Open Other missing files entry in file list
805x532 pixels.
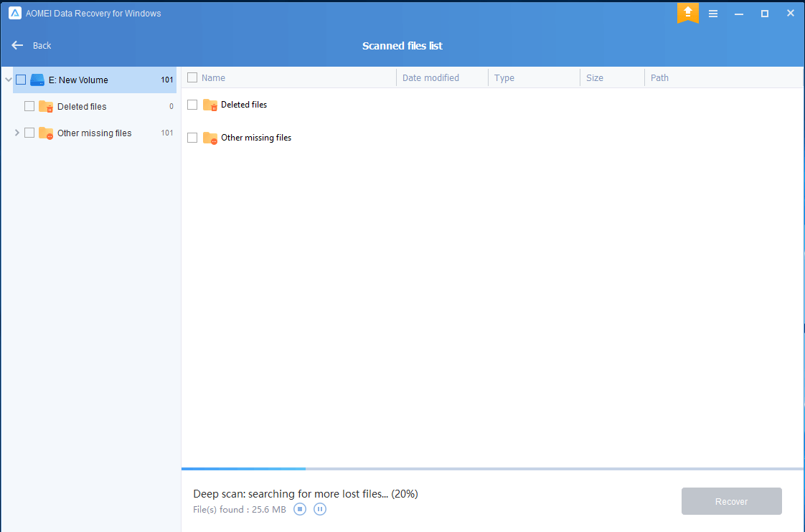coord(256,138)
